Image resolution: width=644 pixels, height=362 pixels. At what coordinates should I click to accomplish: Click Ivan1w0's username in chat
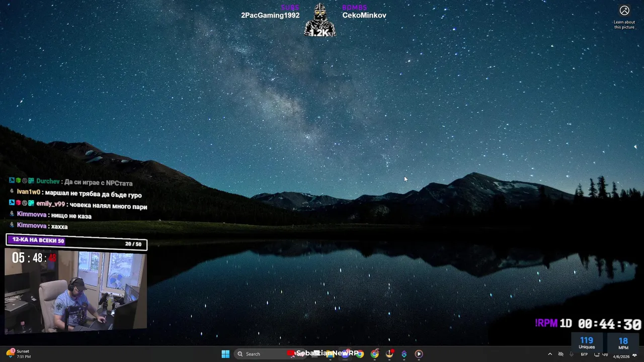click(x=28, y=192)
